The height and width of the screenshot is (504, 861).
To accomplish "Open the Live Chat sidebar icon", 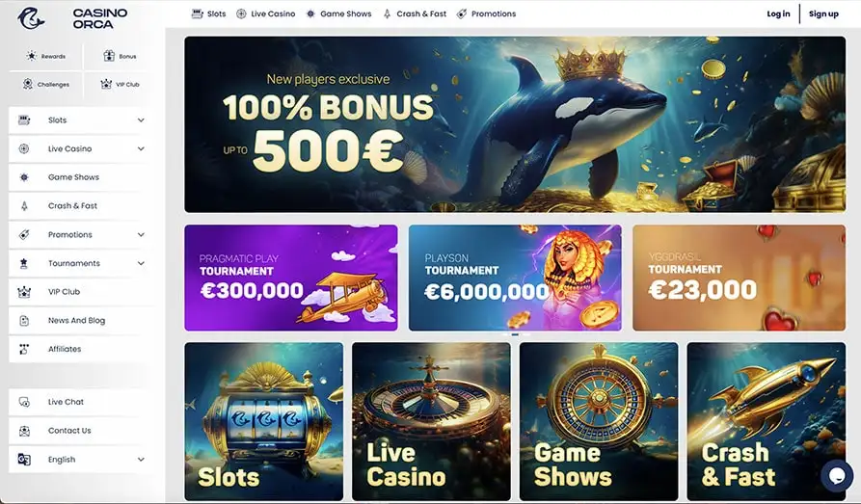I will [24, 402].
